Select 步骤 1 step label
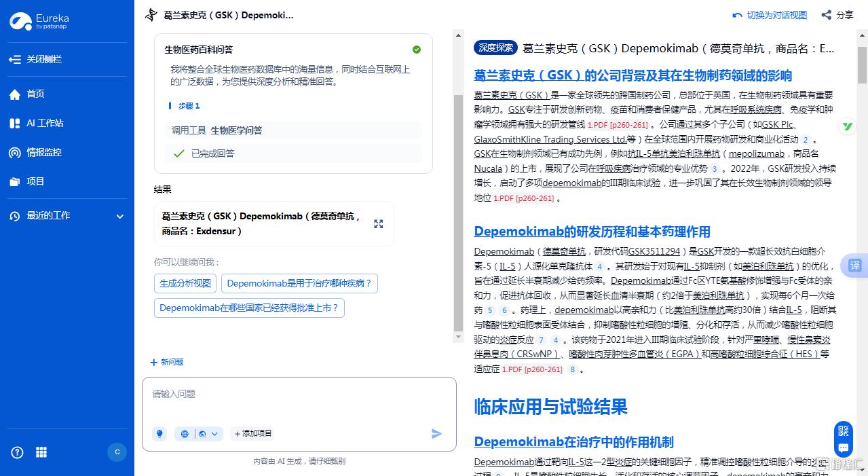The width and height of the screenshot is (868, 476). [189, 106]
